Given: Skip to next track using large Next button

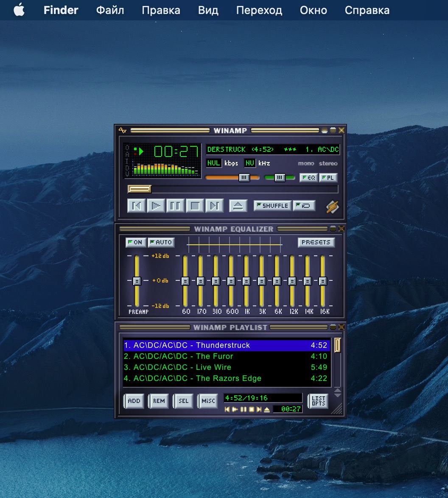Looking at the screenshot, I should (x=215, y=206).
